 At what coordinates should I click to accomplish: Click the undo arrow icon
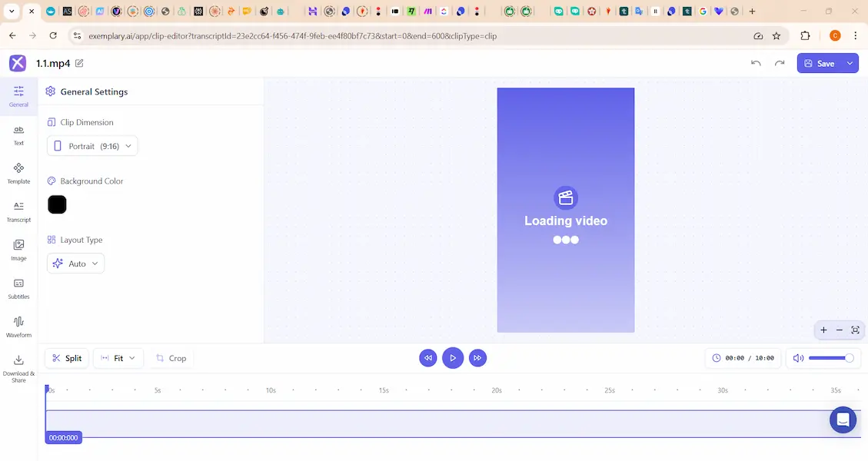point(756,63)
